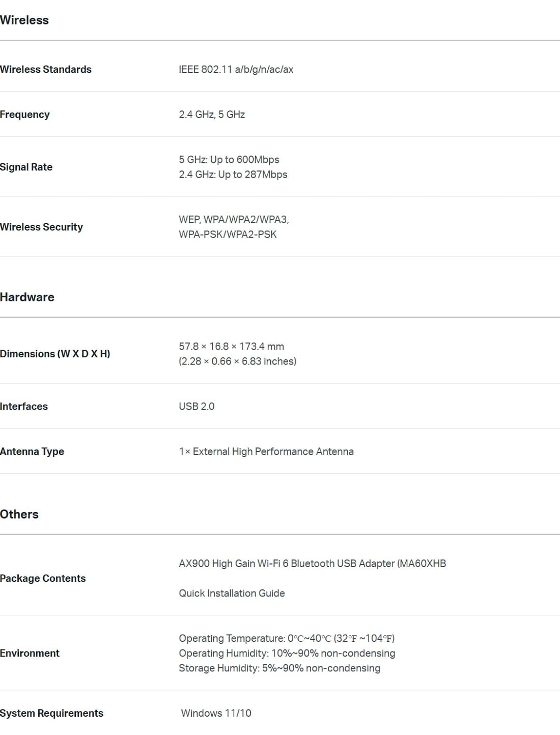Click the 57.8 × 16.8 × 173.4 mm value
560x735 pixels.
coord(231,347)
